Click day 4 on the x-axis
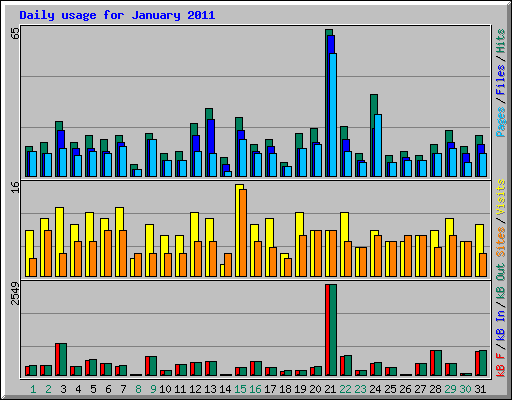 pyautogui.click(x=78, y=389)
